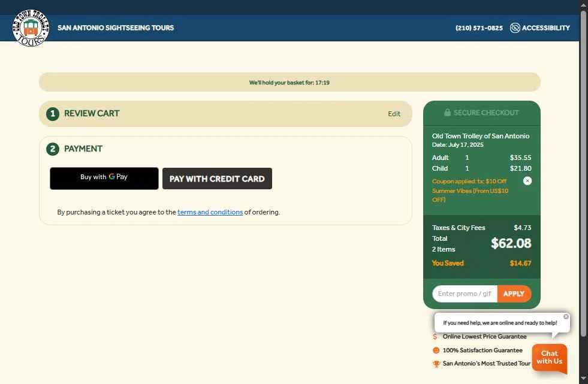Click the page scrollbar thumb
The width and height of the screenshot is (588, 384).
pyautogui.click(x=583, y=173)
